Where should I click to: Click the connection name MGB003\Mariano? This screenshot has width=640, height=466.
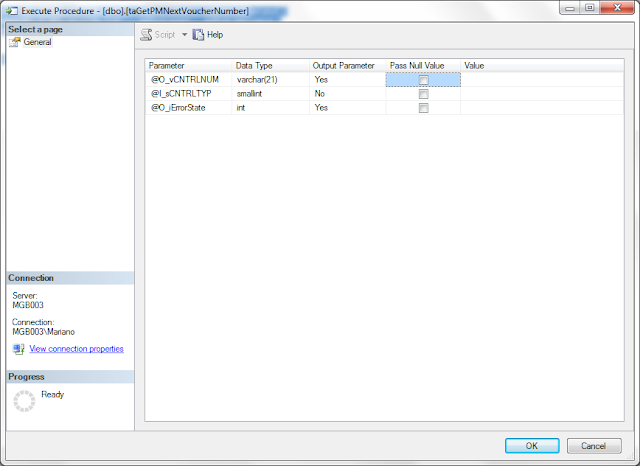[x=43, y=332]
